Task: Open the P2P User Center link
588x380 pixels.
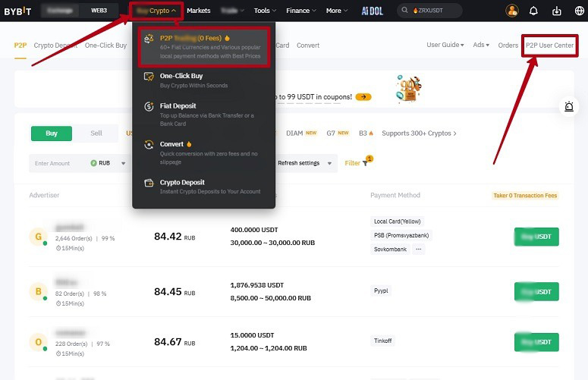Action: [x=549, y=46]
